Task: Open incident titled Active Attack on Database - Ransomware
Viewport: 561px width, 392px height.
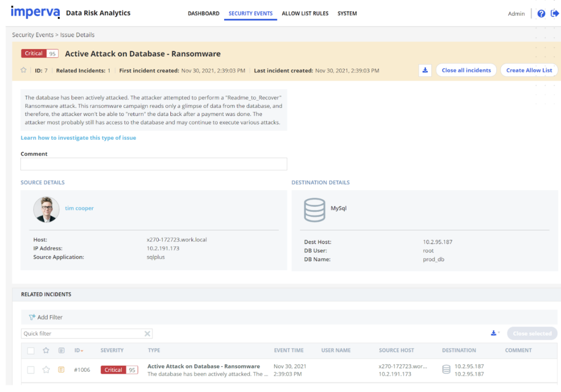Action: 204,366
